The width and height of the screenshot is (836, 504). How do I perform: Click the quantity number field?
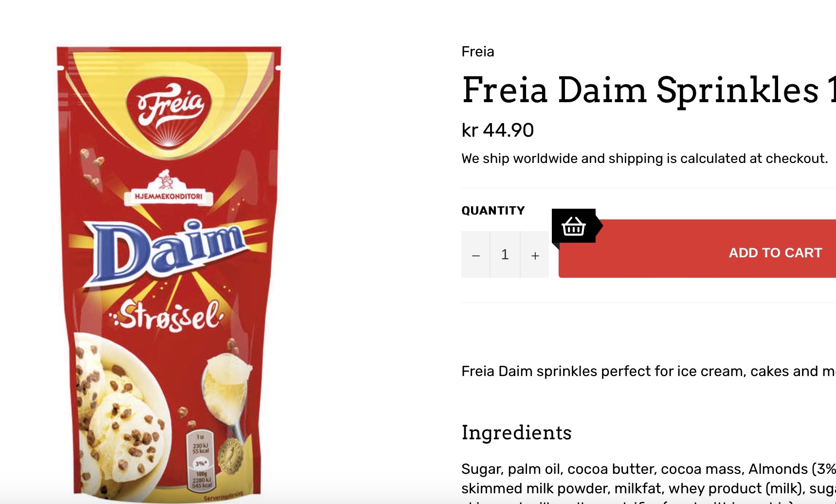(505, 254)
